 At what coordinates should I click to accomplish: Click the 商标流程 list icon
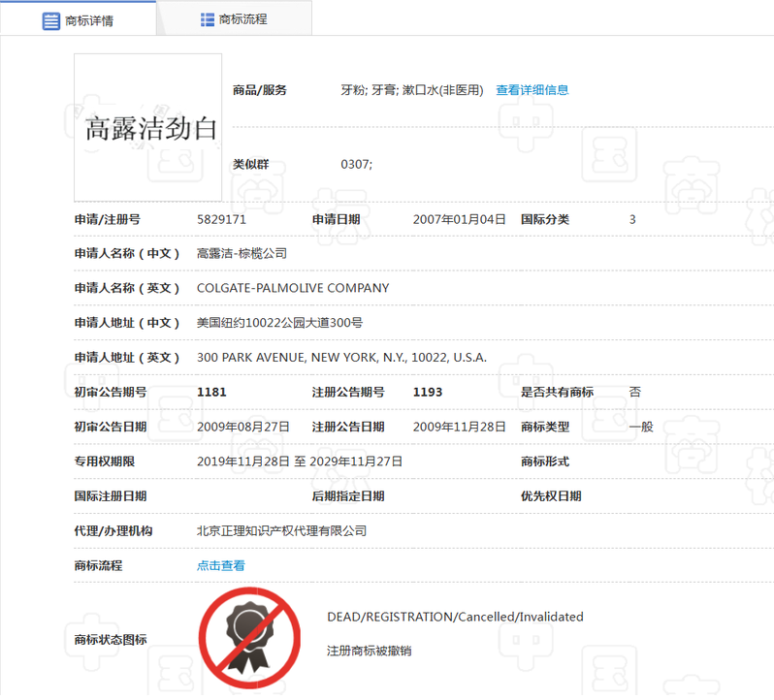pyautogui.click(x=208, y=19)
